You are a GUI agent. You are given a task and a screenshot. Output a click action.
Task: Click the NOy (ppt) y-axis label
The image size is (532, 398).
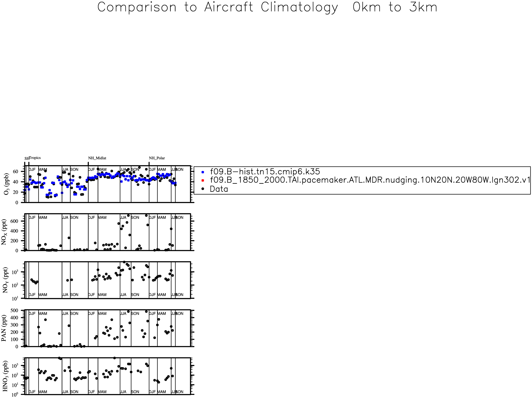[x=5, y=280]
